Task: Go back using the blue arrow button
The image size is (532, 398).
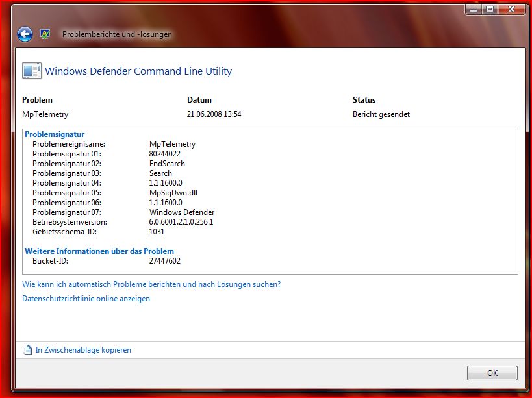Action: [x=25, y=34]
